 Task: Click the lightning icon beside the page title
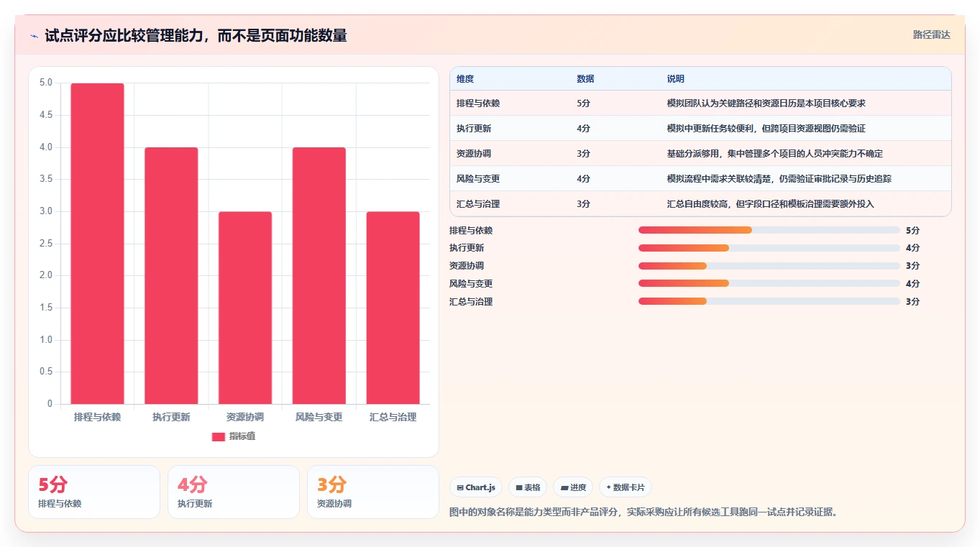click(x=35, y=36)
